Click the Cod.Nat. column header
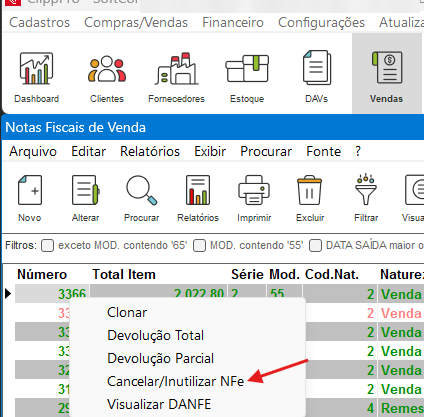This screenshot has height=417, width=424. point(332,275)
